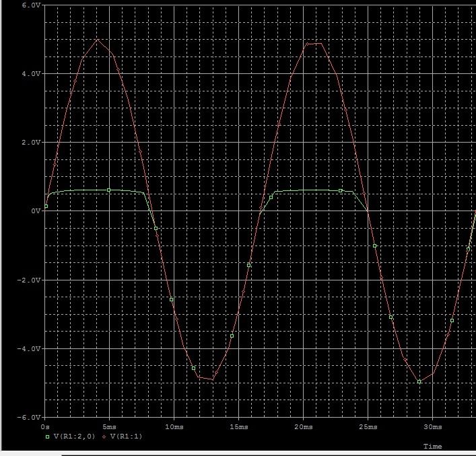The width and height of the screenshot is (476, 456).
Task: Click the red diamond legend marker
Action: 104,437
